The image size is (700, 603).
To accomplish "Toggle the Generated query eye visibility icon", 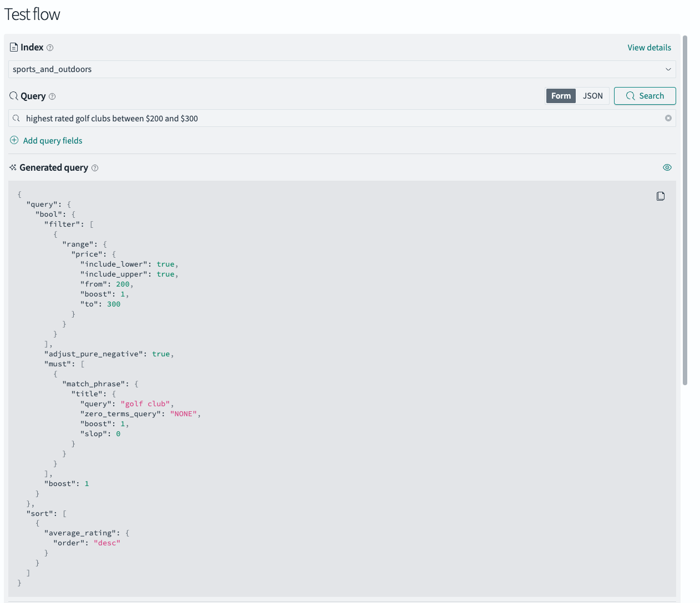I will click(x=667, y=167).
